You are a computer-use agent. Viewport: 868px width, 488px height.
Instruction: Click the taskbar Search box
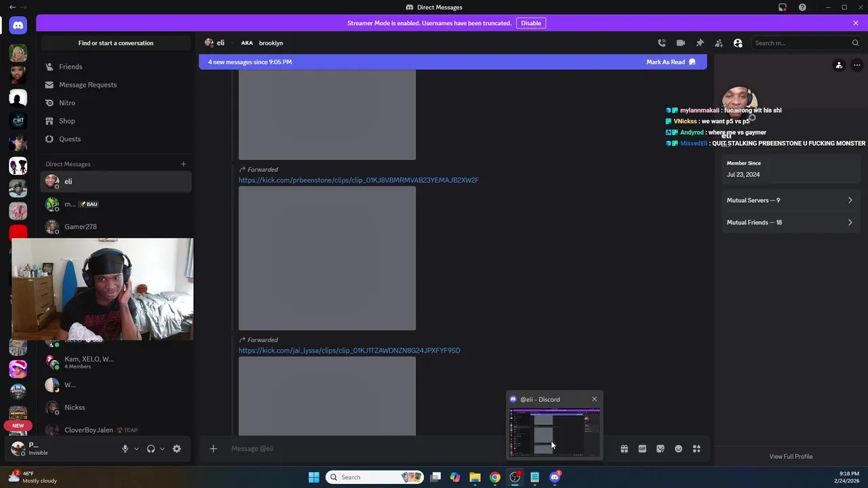click(374, 477)
